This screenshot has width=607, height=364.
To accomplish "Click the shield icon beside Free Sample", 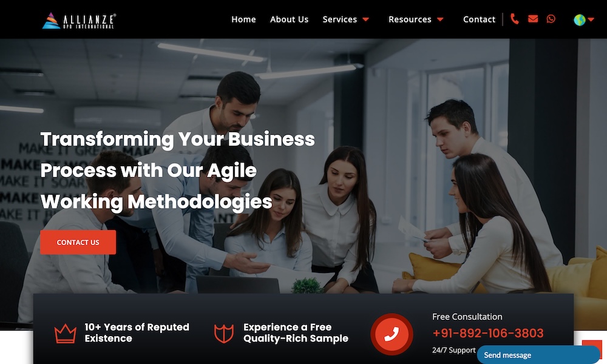I will point(224,334).
